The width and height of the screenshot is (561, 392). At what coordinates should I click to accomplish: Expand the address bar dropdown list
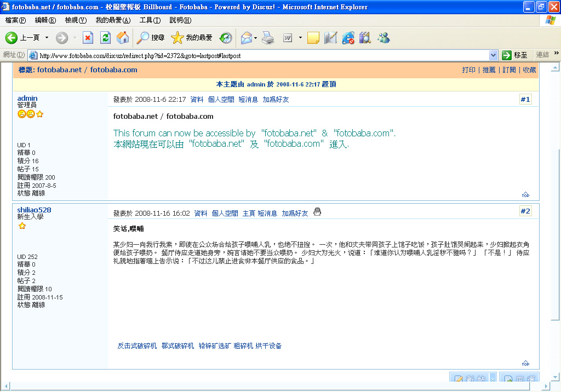coord(493,55)
